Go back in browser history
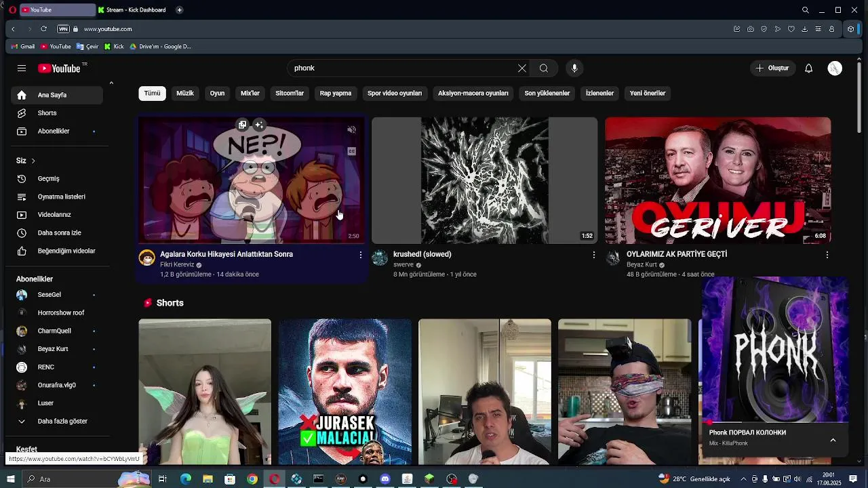Screen dimensions: 868x488 pos(13,29)
